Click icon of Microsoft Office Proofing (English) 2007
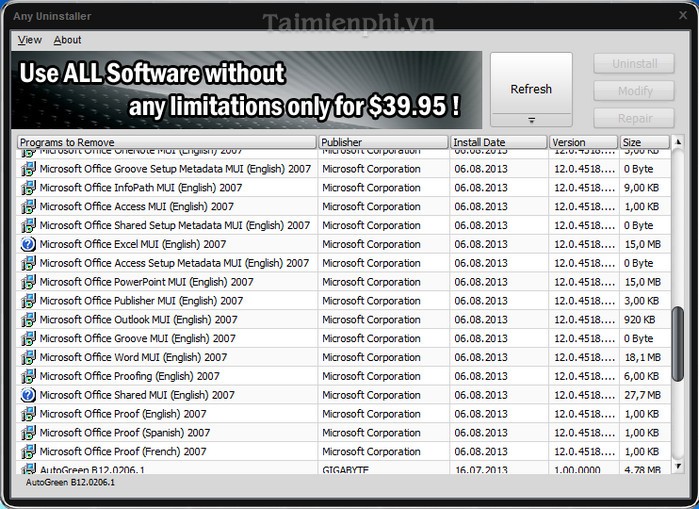Viewport: 699px width, 509px height. [x=28, y=376]
